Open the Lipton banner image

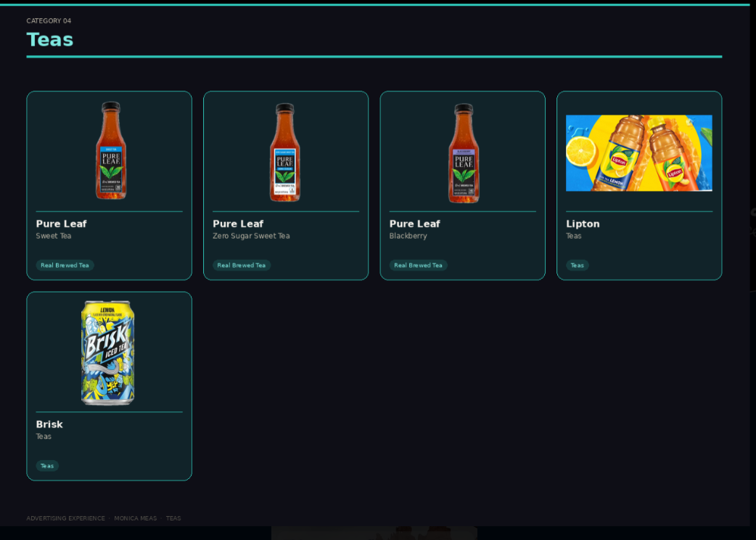point(639,153)
